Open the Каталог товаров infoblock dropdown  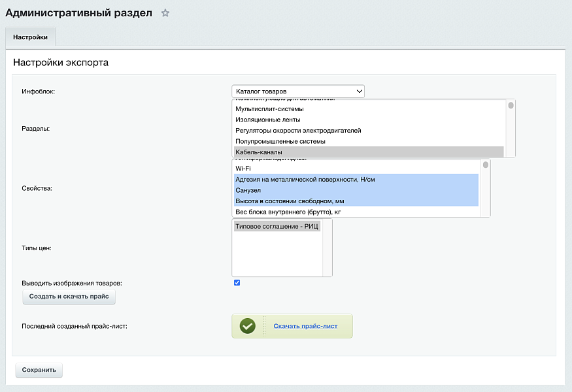[x=297, y=91]
